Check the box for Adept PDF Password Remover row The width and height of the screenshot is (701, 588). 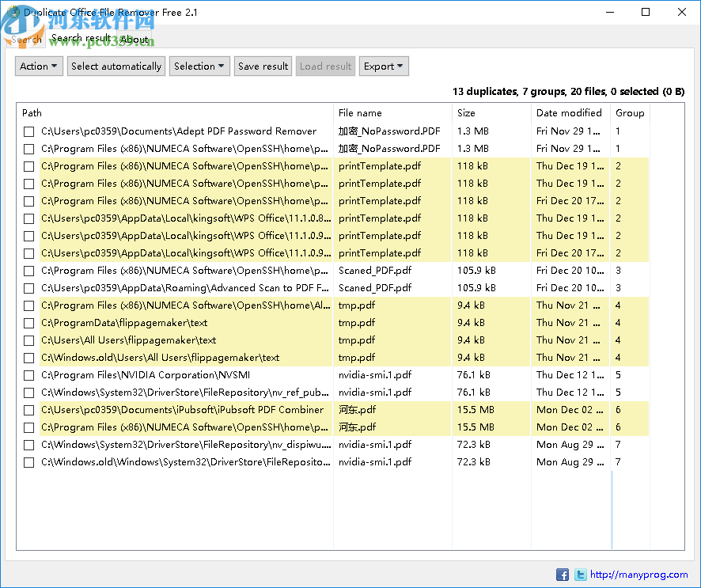(x=28, y=131)
